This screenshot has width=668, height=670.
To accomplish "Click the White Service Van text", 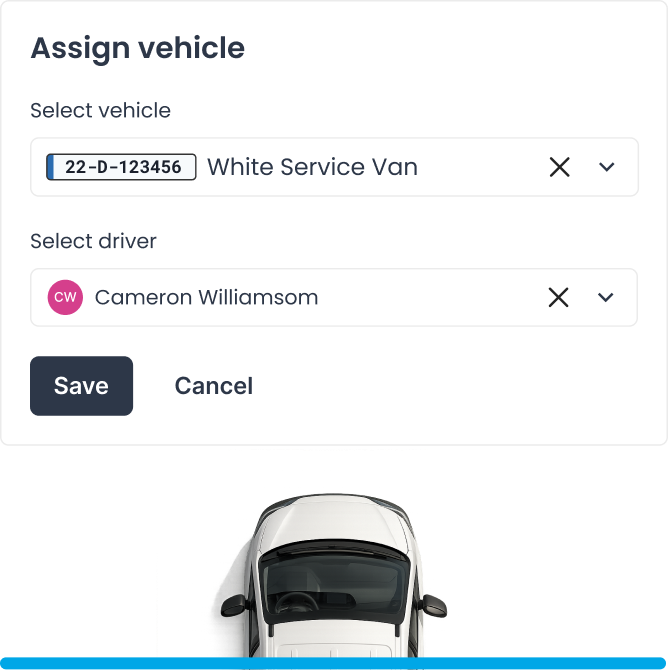I will click(x=312, y=167).
